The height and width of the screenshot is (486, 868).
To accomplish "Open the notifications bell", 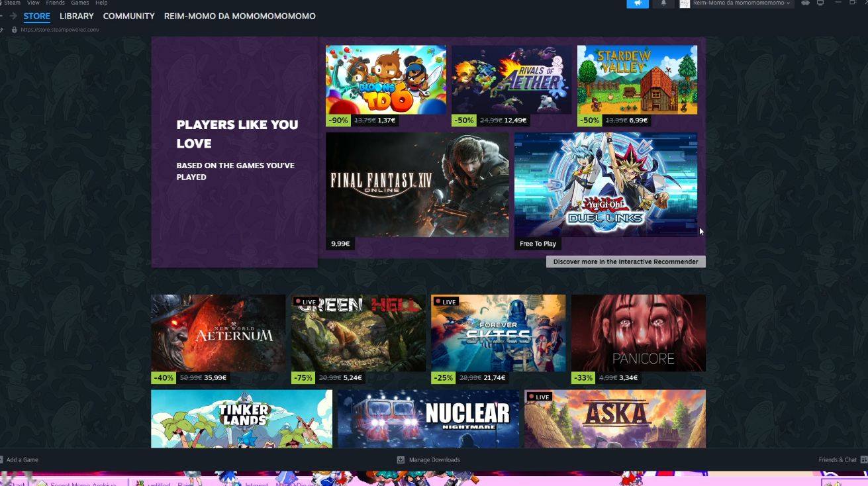I will 663,3.
